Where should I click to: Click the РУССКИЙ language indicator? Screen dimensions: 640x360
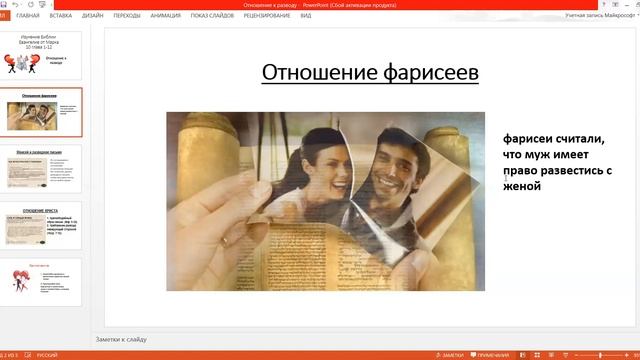(x=47, y=355)
